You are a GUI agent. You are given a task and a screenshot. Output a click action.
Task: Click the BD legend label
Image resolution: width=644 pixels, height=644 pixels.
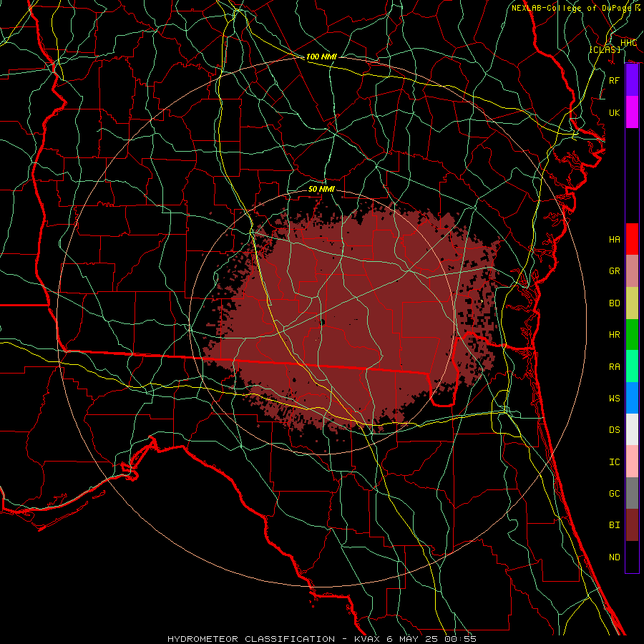coord(615,303)
